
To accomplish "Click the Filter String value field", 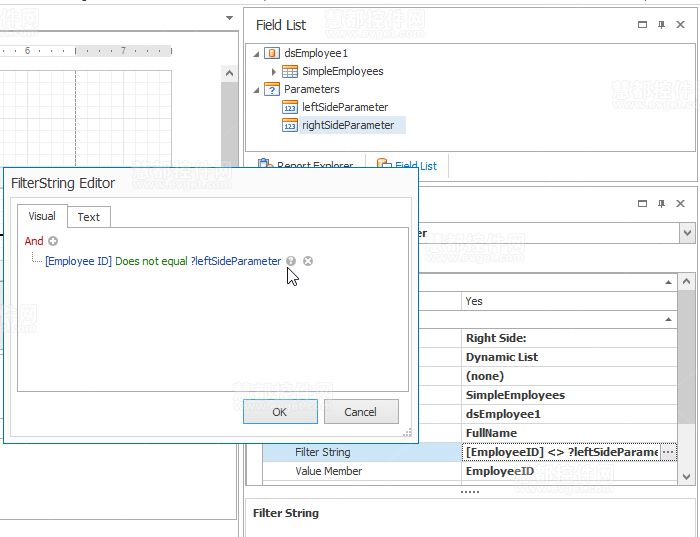I will click(x=562, y=452).
